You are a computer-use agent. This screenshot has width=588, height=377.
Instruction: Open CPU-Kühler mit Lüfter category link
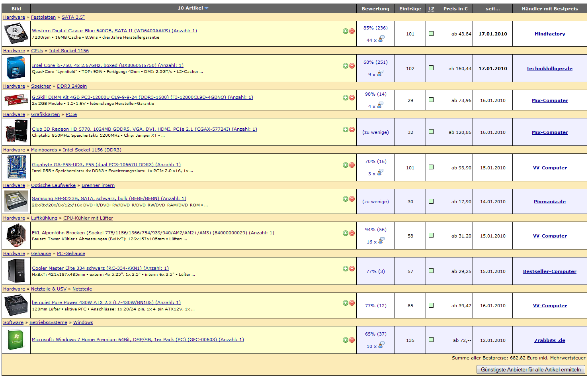tap(88, 218)
